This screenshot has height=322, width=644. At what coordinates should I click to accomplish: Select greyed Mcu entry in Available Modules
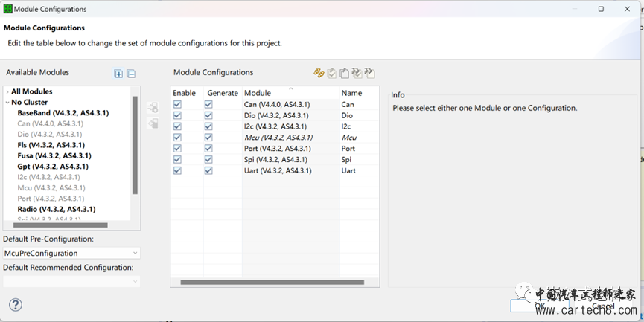pos(51,187)
